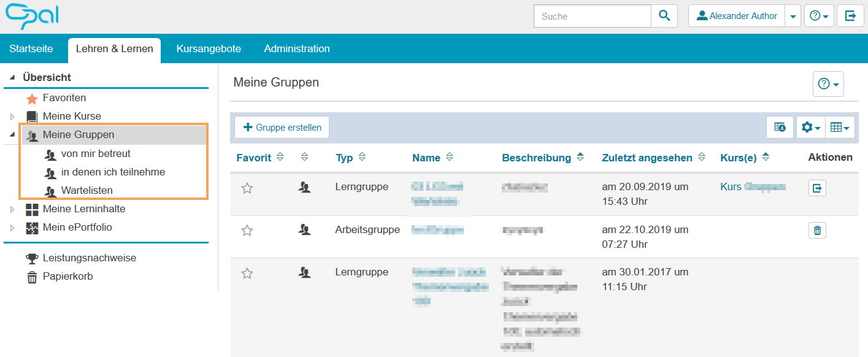
Task: Start a search with the magnifier icon
Action: 664,16
